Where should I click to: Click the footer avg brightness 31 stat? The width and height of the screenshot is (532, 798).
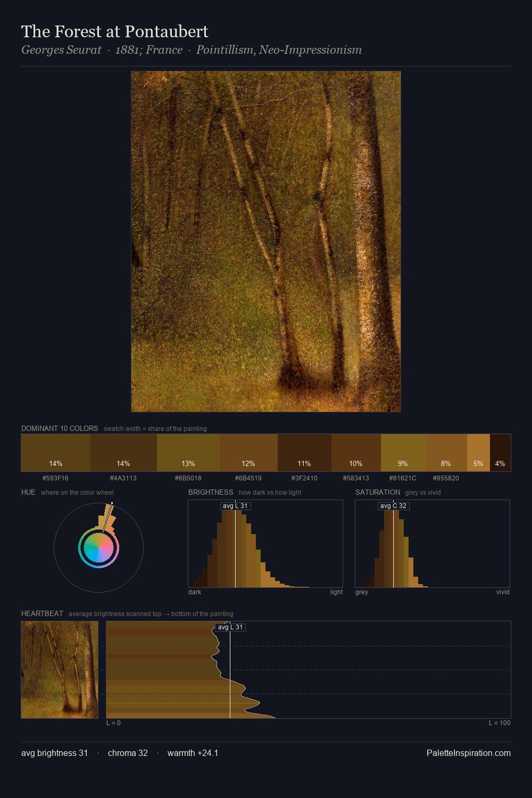[54, 753]
